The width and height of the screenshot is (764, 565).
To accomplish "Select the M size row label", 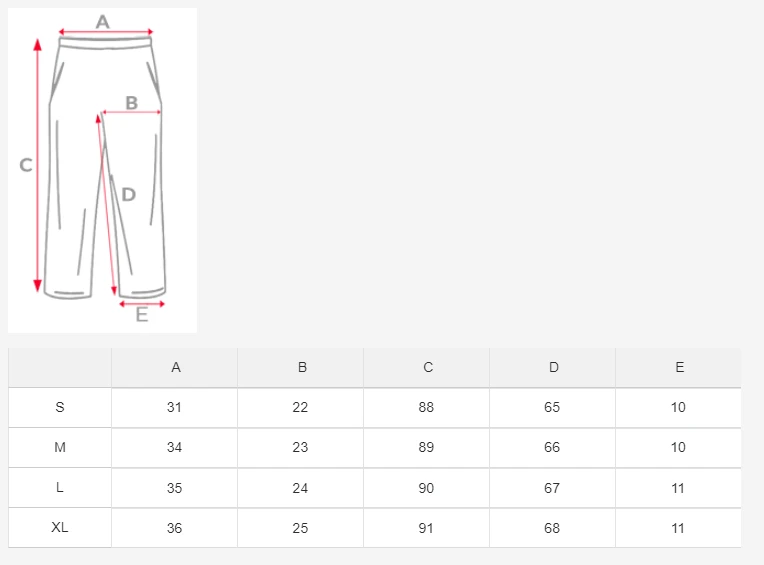I will 60,448.
